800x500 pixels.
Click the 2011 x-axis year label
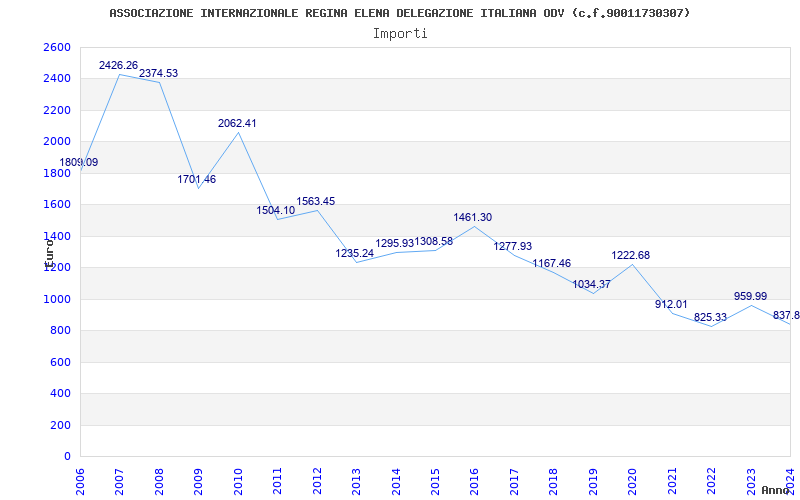click(277, 482)
